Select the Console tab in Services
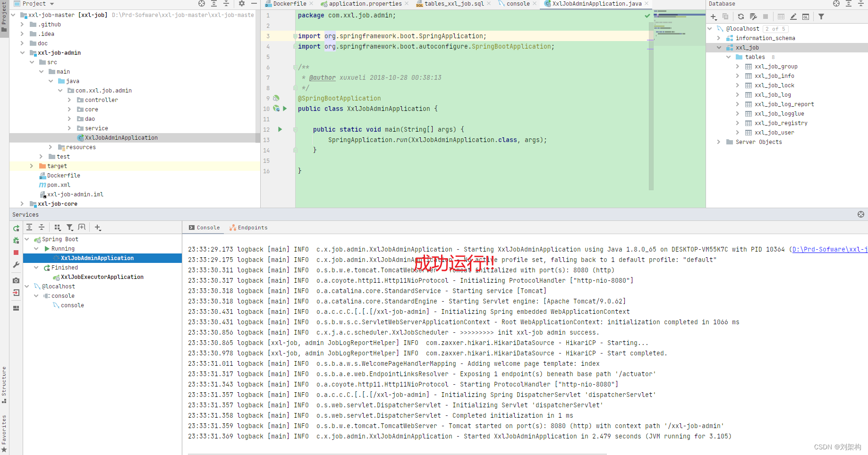 point(204,227)
